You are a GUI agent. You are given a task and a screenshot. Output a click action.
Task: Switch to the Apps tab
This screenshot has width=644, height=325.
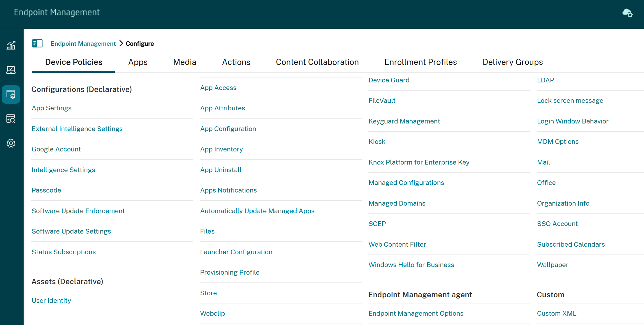coord(138,62)
